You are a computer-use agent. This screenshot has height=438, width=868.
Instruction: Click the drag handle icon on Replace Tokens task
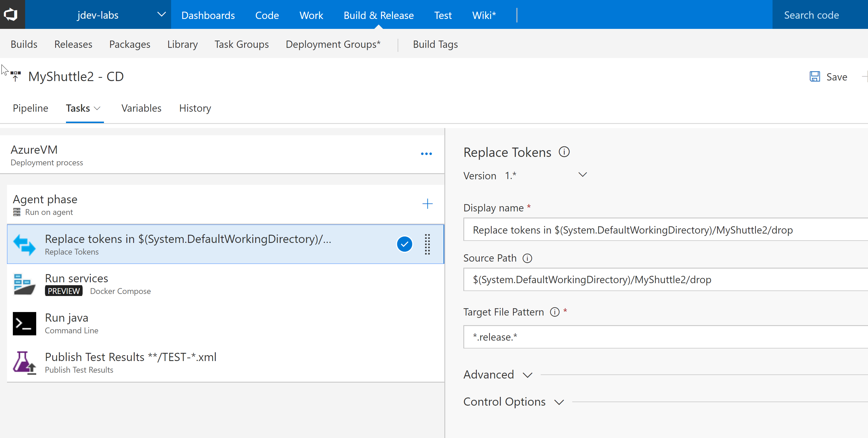click(427, 244)
